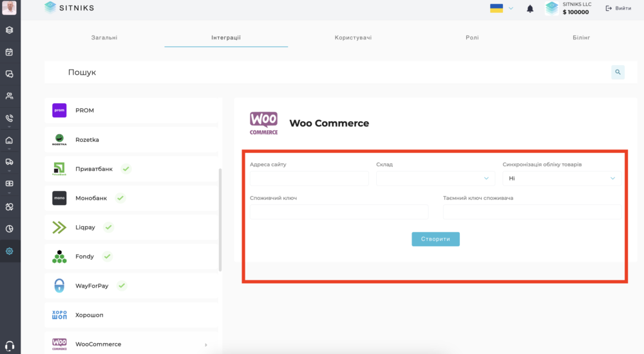Open the delivery truck icon in the sidebar

click(9, 162)
